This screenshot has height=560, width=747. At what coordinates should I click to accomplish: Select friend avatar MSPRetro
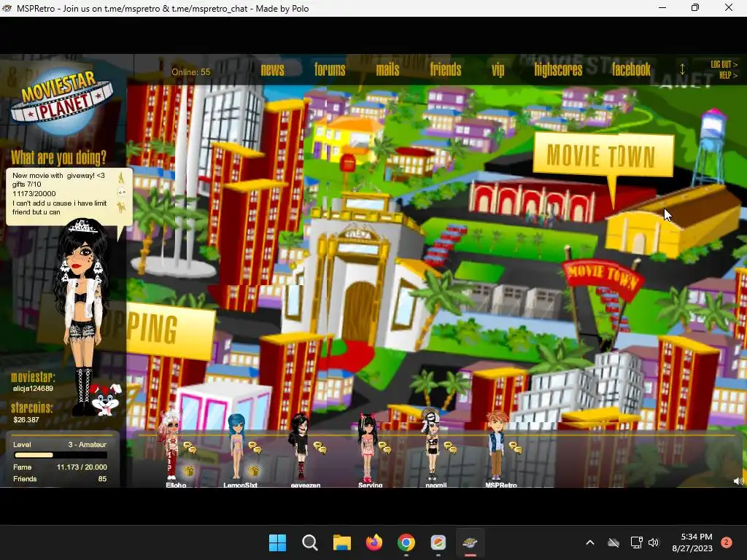[496, 446]
